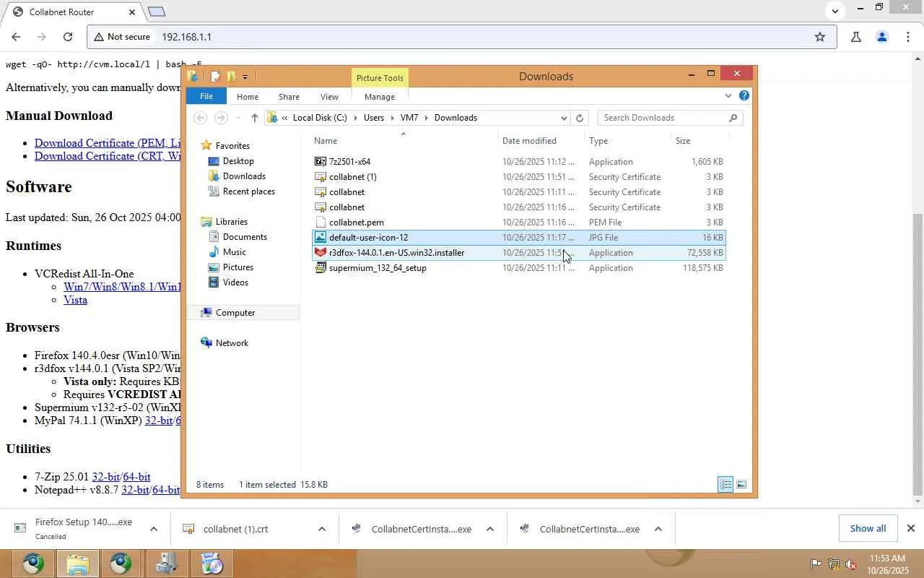Sort files by the Name column header
The width and height of the screenshot is (924, 578).
point(404,141)
